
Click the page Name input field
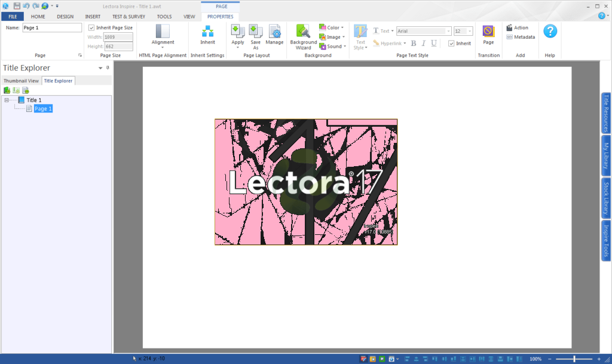[x=52, y=27]
